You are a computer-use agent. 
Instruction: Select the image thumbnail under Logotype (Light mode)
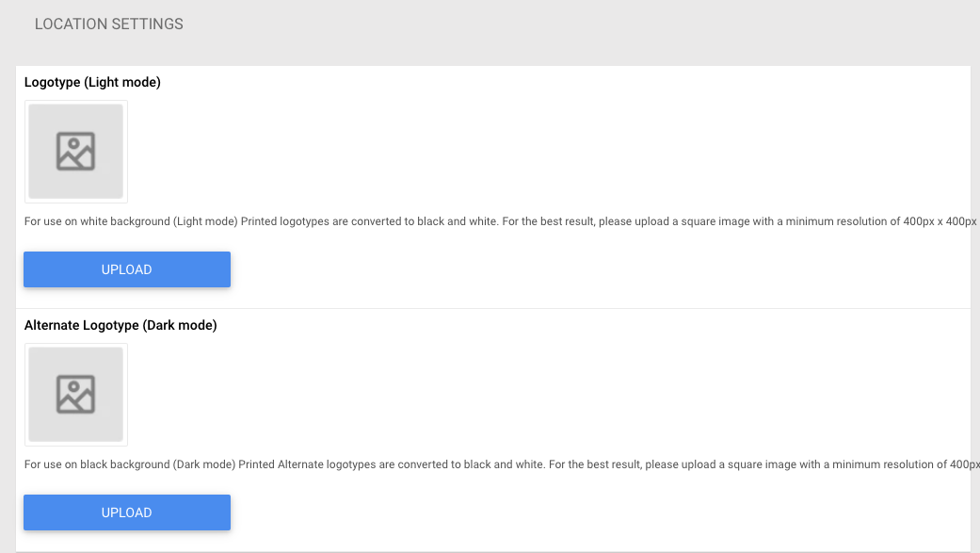(x=75, y=151)
